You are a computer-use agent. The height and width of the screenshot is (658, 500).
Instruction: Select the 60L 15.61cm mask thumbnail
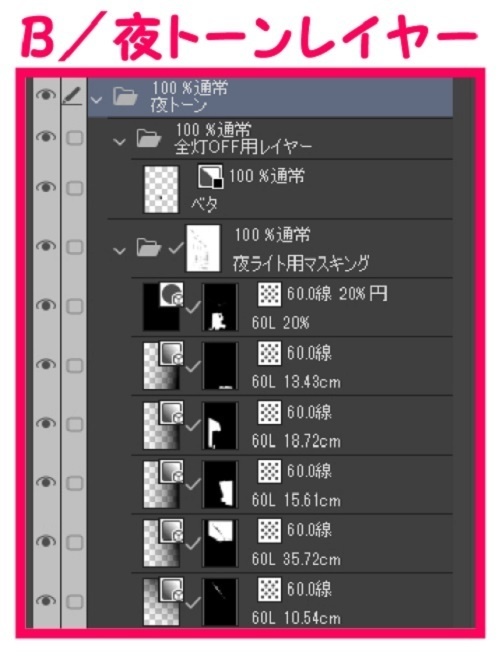[220, 485]
